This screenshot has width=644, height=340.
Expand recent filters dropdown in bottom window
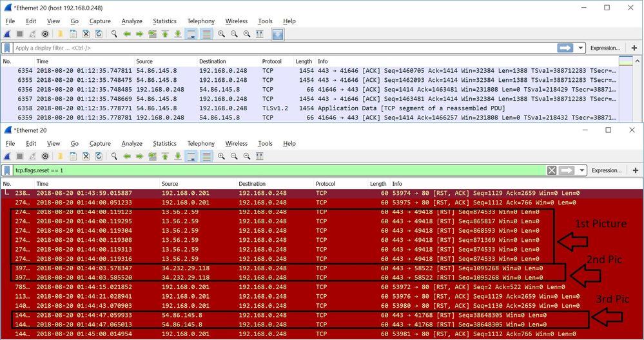pos(581,170)
